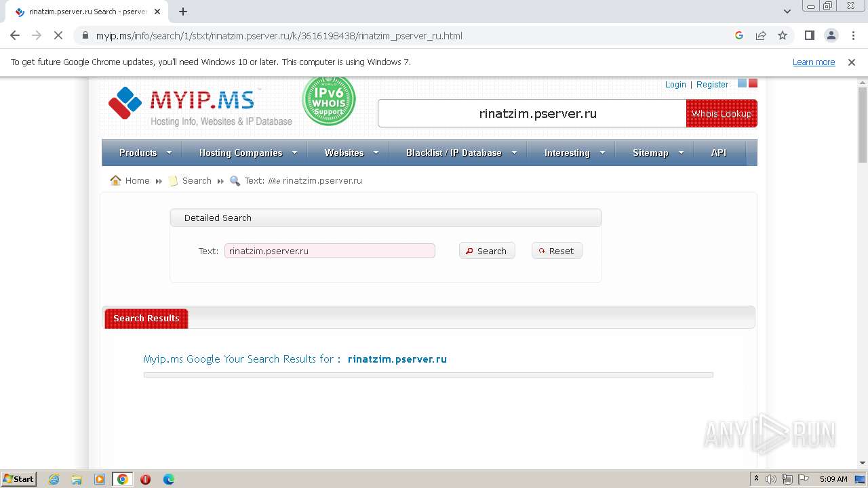The width and height of the screenshot is (868, 488).
Task: Open Microsoft Edge from taskbar
Action: pyautogui.click(x=168, y=479)
